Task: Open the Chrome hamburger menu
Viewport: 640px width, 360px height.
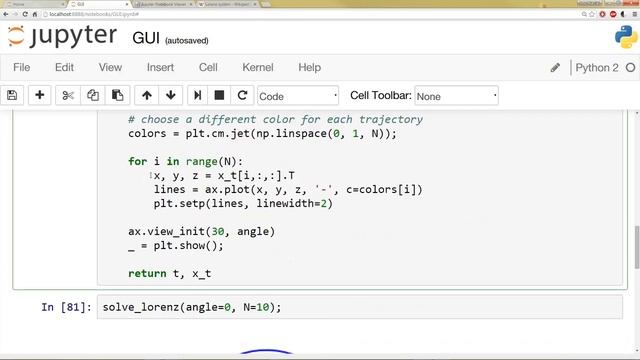Action: click(x=635, y=14)
